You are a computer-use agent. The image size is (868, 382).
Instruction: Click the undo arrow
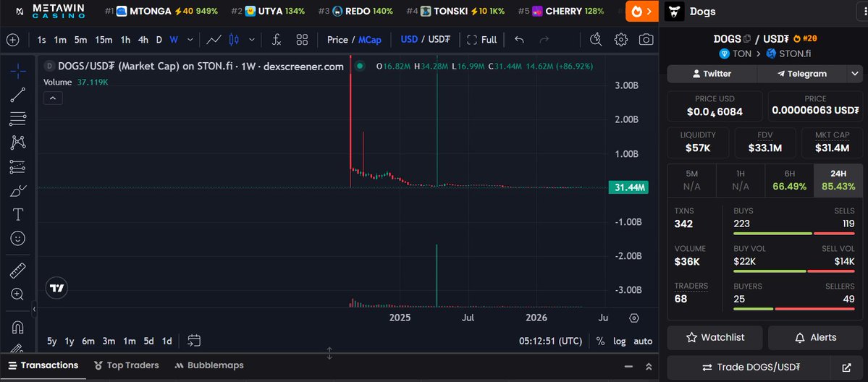click(518, 40)
